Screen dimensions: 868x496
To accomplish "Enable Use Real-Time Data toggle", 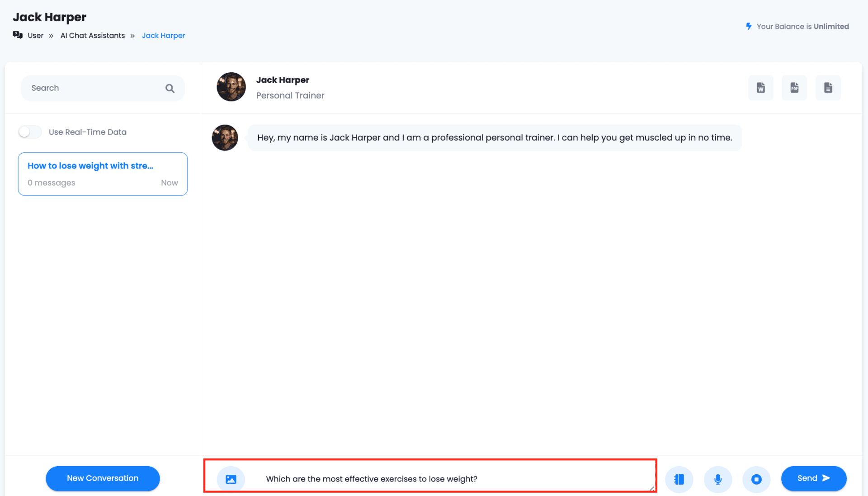I will point(30,132).
